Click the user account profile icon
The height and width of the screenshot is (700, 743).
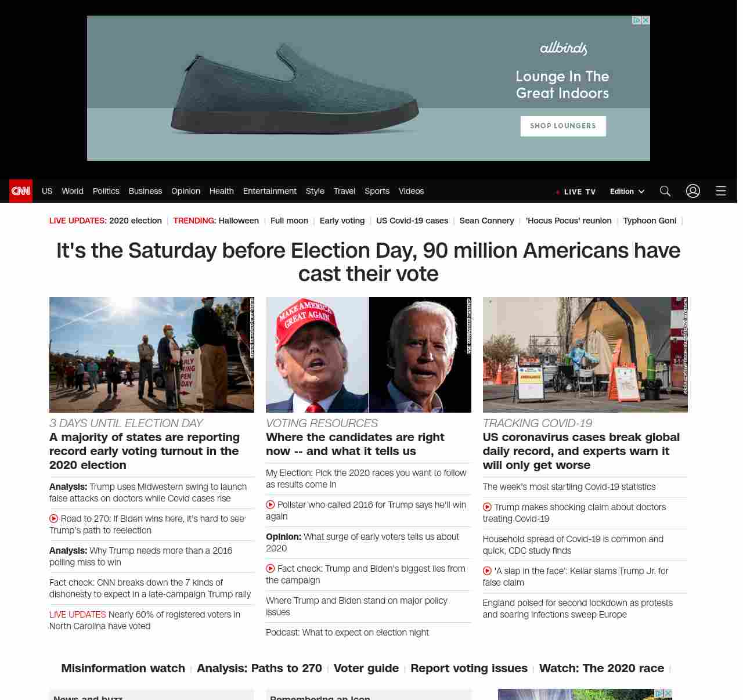tap(692, 191)
